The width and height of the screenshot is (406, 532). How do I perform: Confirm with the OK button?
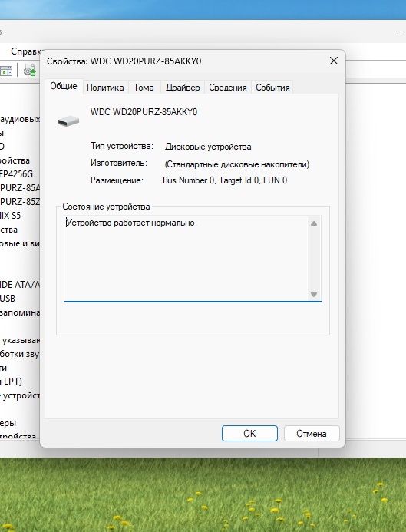coord(249,433)
